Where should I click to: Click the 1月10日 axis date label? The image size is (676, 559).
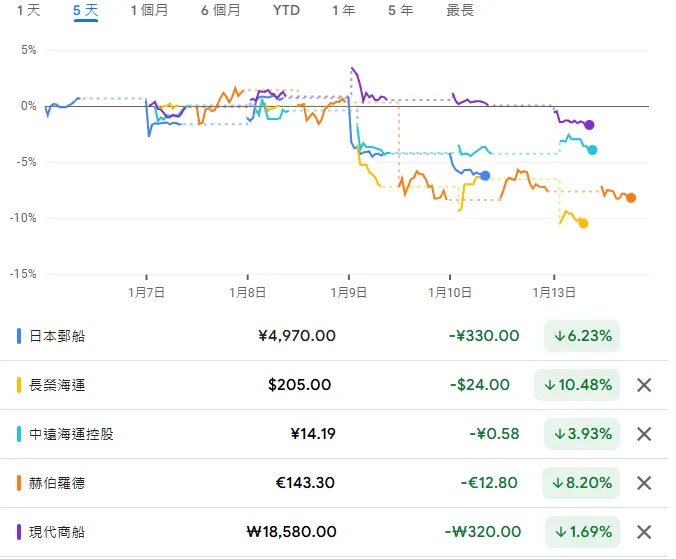tap(450, 293)
